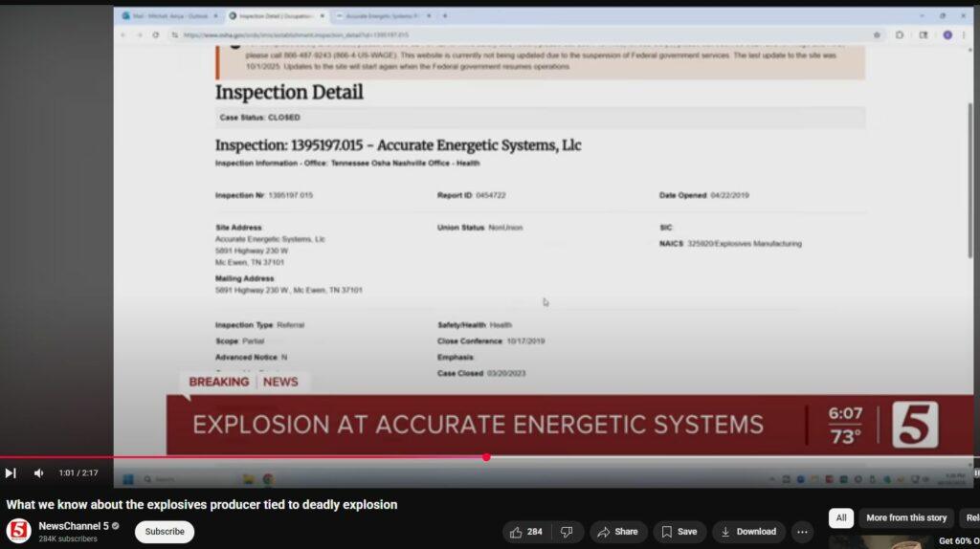Image resolution: width=980 pixels, height=549 pixels.
Task: Like the video with 284 likes
Action: 527,532
